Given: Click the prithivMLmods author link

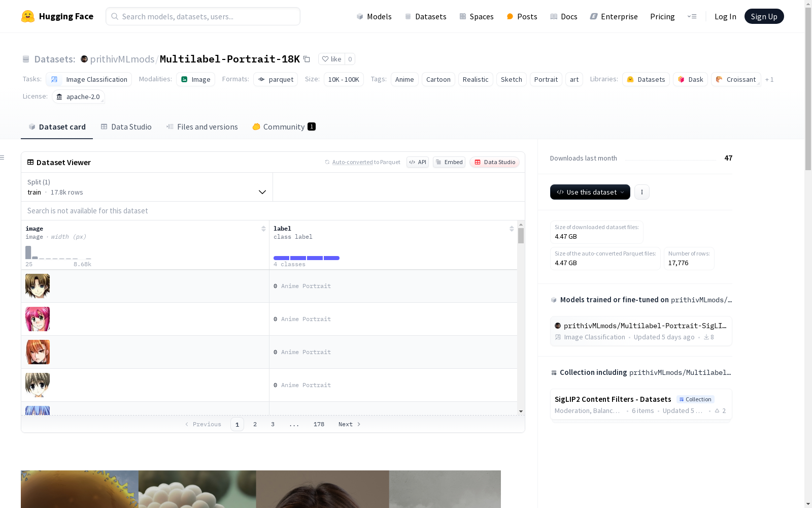Looking at the screenshot, I should coord(122,59).
